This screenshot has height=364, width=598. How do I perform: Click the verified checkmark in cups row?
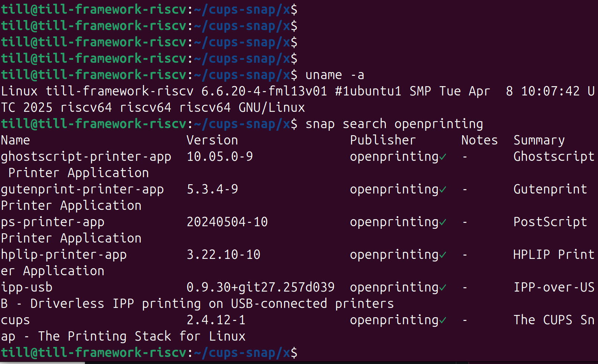(443, 321)
